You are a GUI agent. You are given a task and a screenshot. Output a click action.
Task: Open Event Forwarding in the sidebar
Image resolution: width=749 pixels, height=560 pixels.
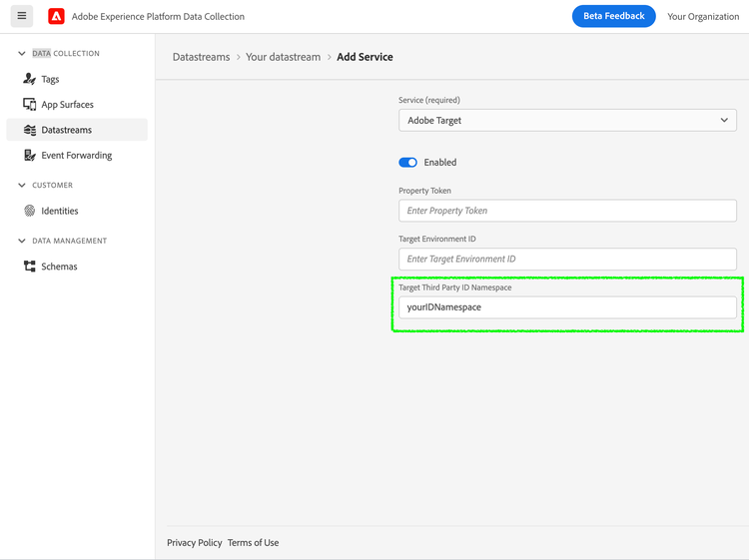[x=77, y=155]
